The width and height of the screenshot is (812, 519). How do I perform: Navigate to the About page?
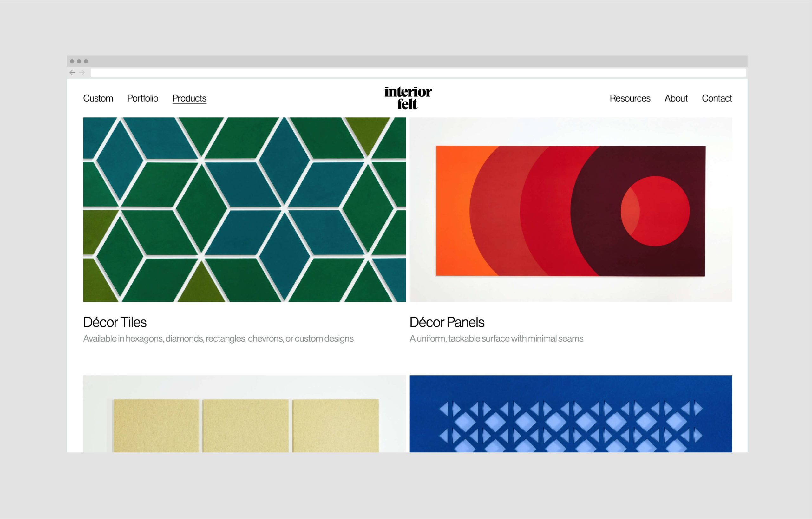click(676, 98)
